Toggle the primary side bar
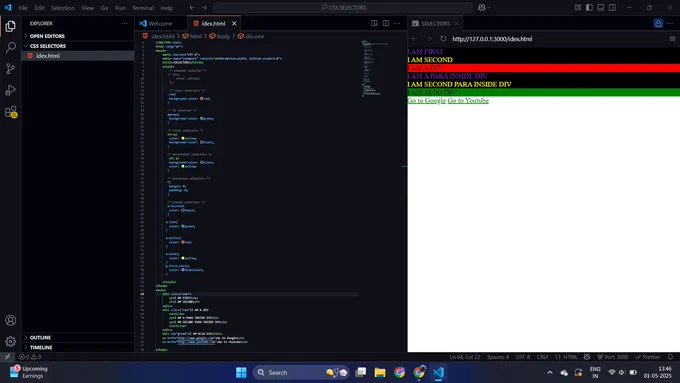 [x=589, y=7]
